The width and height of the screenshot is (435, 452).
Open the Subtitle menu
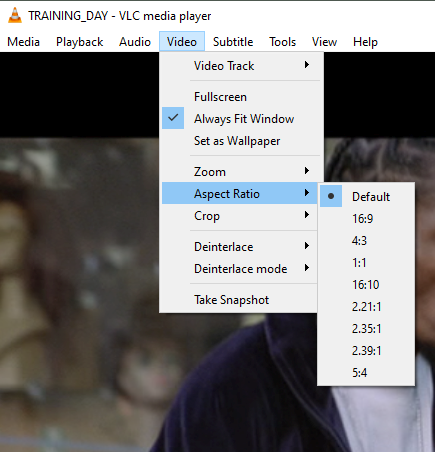(x=233, y=42)
